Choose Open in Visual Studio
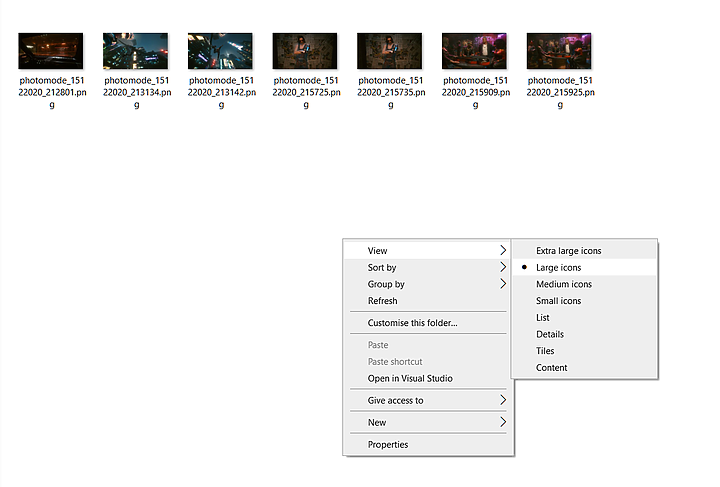 click(x=428, y=378)
